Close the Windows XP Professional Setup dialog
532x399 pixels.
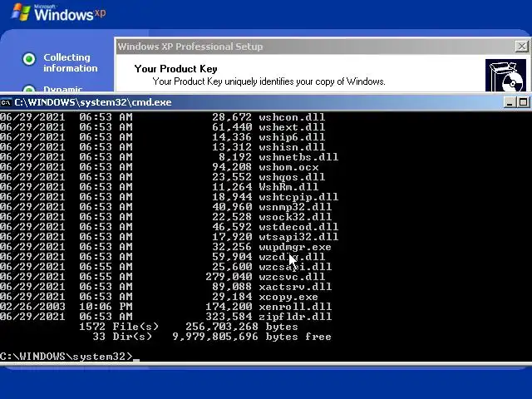click(521, 47)
